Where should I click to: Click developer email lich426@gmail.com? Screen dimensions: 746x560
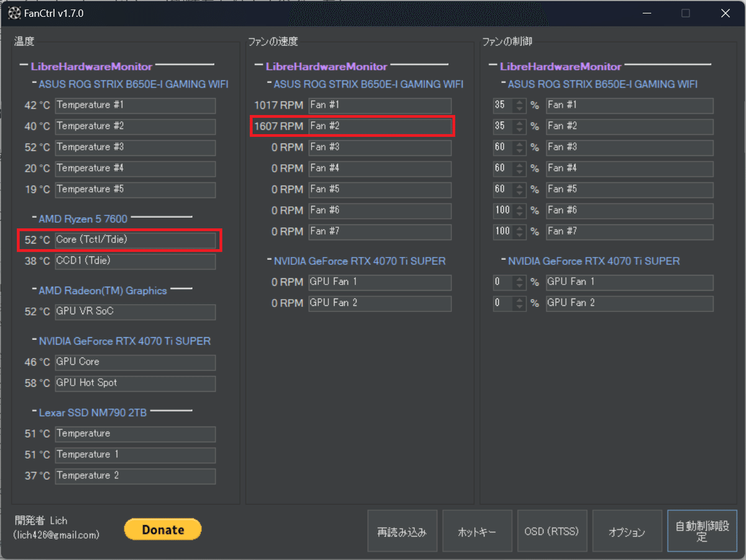pos(56,535)
